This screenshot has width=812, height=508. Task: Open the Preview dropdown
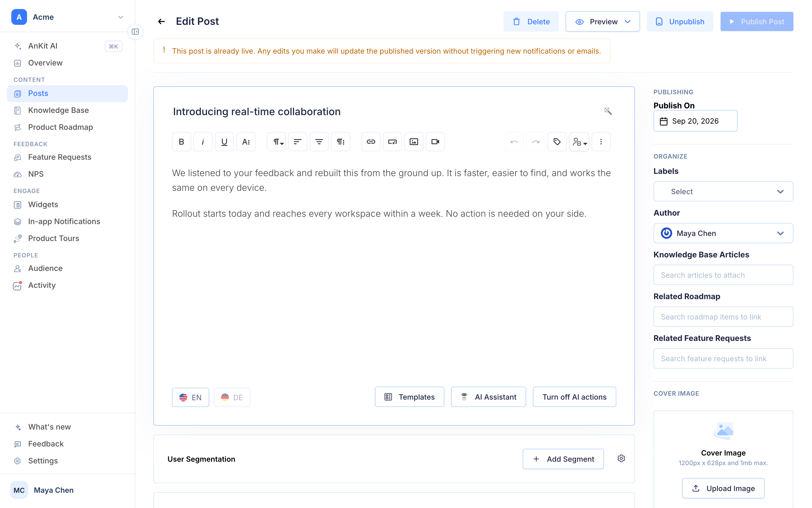(603, 21)
